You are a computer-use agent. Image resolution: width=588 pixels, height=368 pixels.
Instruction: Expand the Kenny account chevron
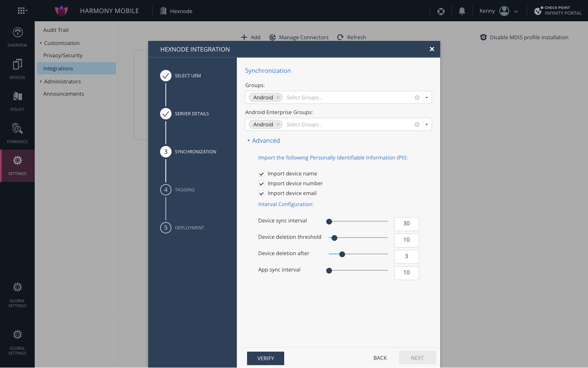click(516, 11)
